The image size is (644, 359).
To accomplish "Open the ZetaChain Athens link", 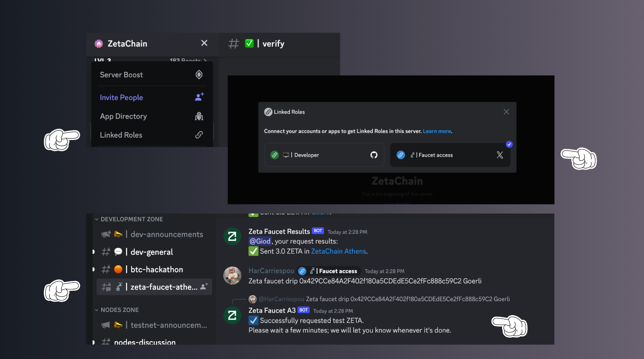I will pos(339,251).
